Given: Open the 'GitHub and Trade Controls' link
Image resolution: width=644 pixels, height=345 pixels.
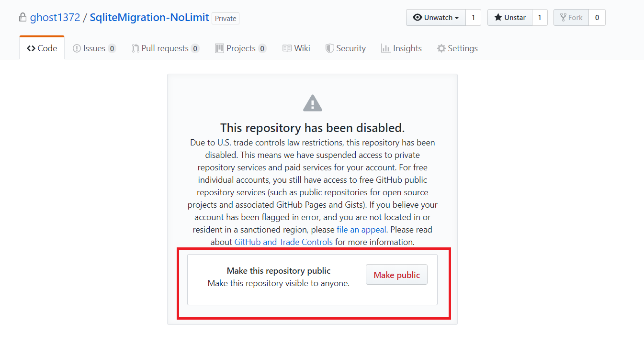Looking at the screenshot, I should coord(283,242).
